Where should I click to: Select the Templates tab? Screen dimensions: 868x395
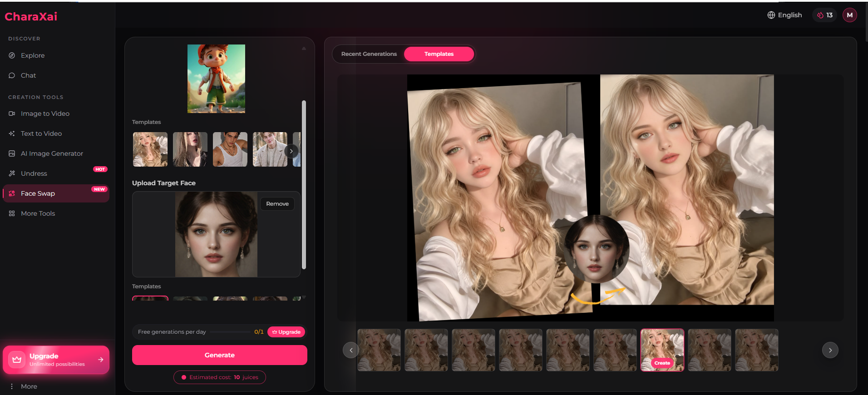point(439,54)
